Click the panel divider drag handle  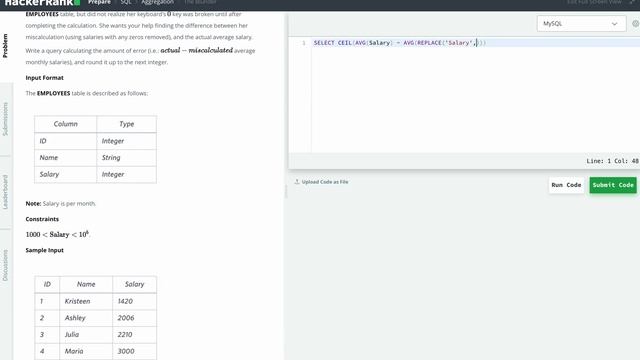coord(286,191)
